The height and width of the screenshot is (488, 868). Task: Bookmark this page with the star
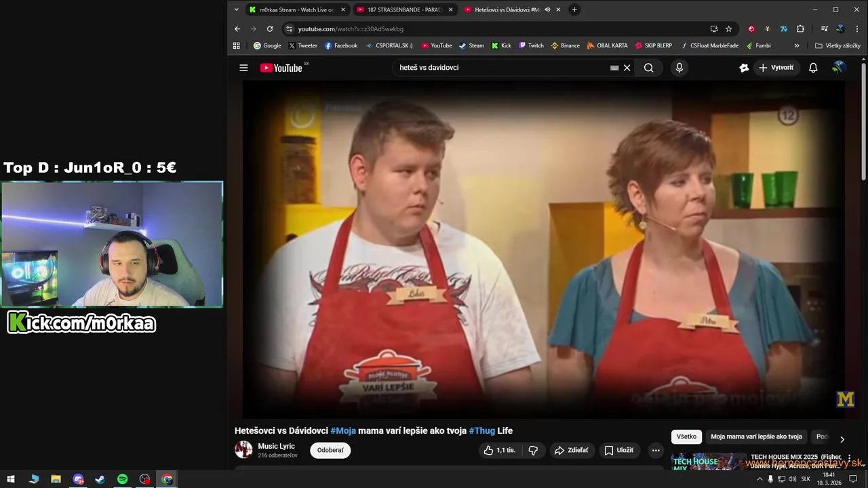pyautogui.click(x=729, y=29)
